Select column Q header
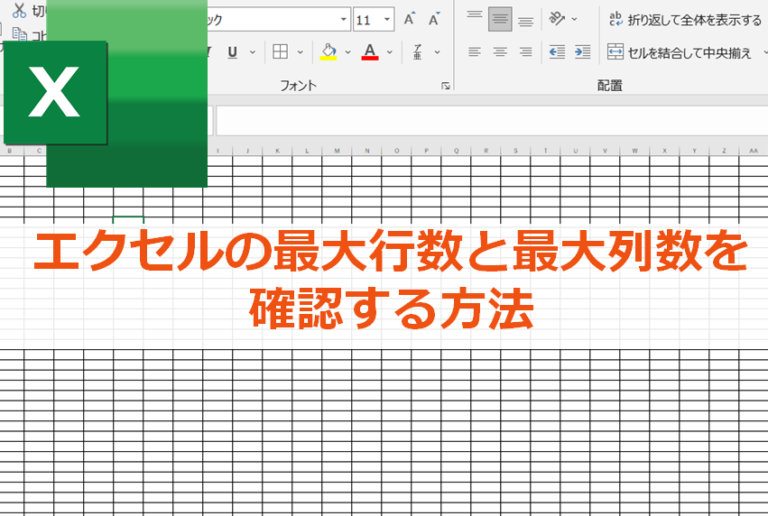 click(x=456, y=151)
